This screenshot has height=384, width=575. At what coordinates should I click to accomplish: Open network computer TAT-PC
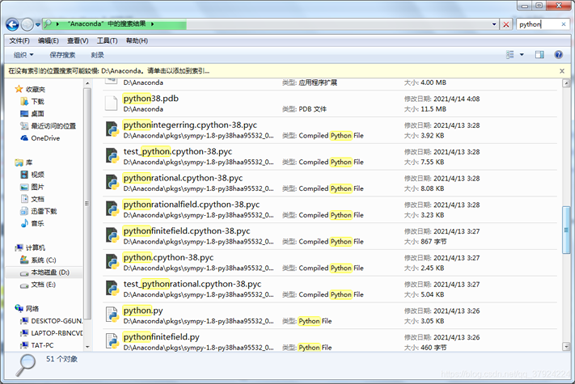point(37,345)
